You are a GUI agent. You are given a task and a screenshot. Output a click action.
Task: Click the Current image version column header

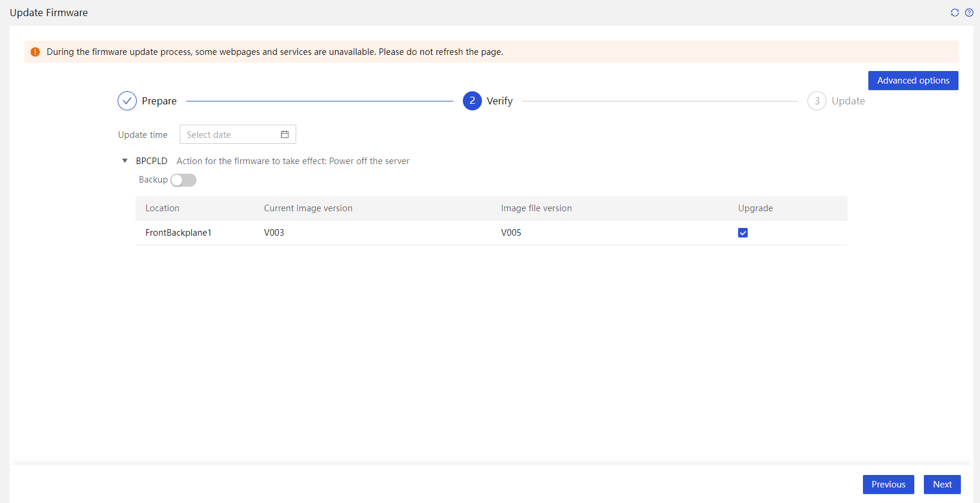tap(308, 208)
